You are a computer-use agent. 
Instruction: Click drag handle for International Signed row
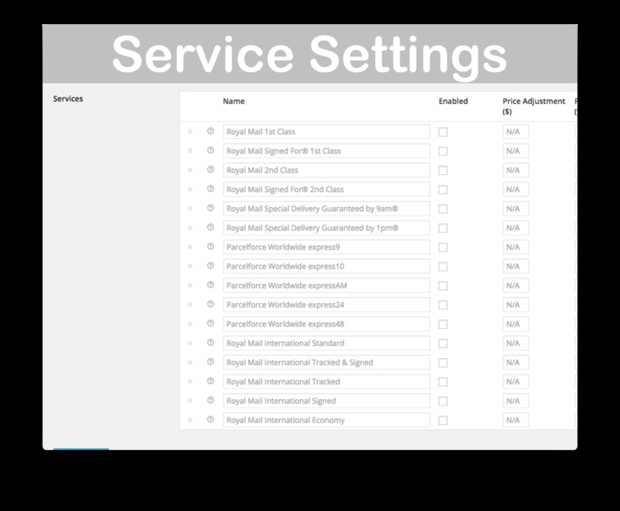[190, 401]
